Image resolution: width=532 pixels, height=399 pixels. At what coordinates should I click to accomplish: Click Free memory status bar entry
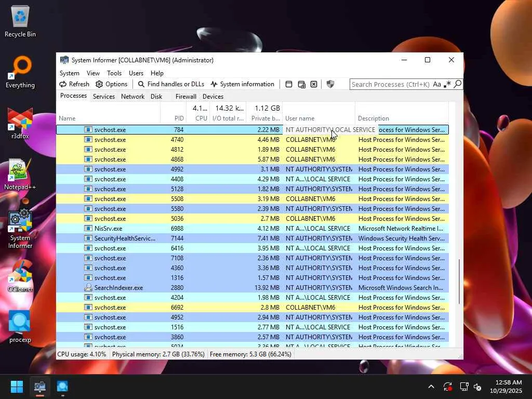(x=250, y=354)
